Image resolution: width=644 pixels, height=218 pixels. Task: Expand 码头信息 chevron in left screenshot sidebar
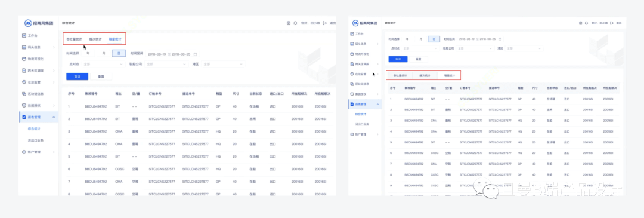click(x=54, y=47)
